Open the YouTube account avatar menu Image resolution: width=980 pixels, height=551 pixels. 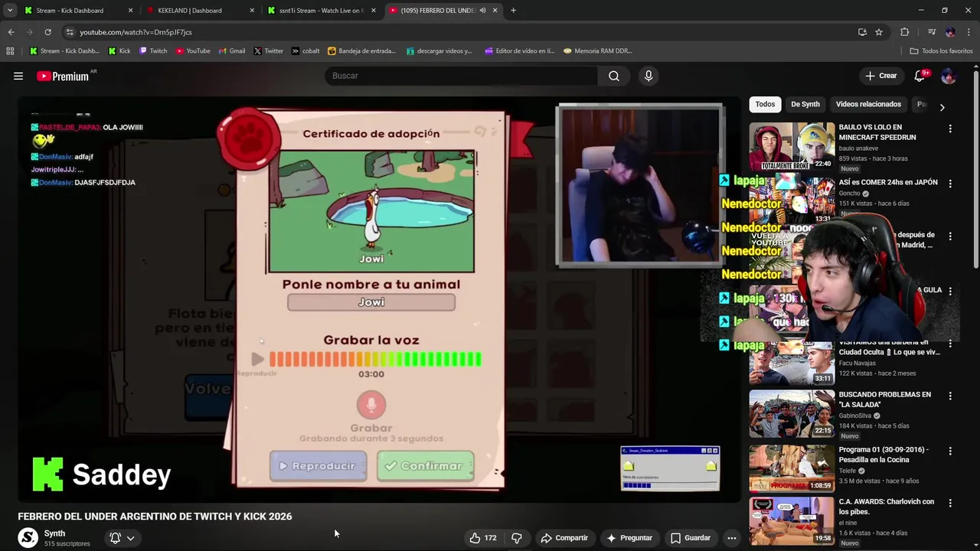pyautogui.click(x=948, y=76)
